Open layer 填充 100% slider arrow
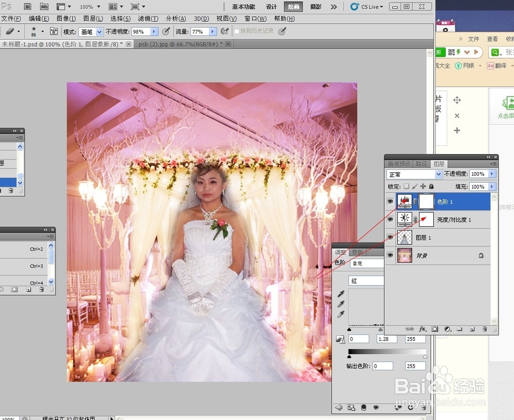 pos(492,186)
